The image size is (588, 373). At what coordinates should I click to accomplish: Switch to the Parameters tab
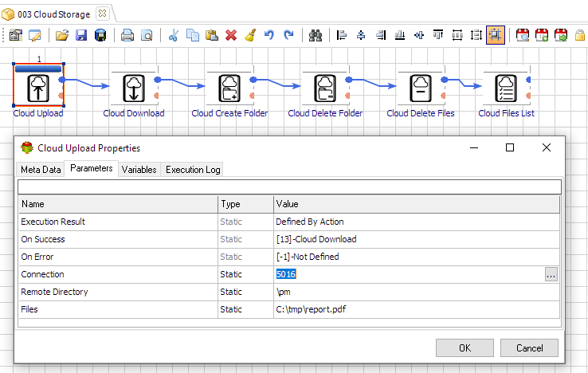(x=91, y=168)
